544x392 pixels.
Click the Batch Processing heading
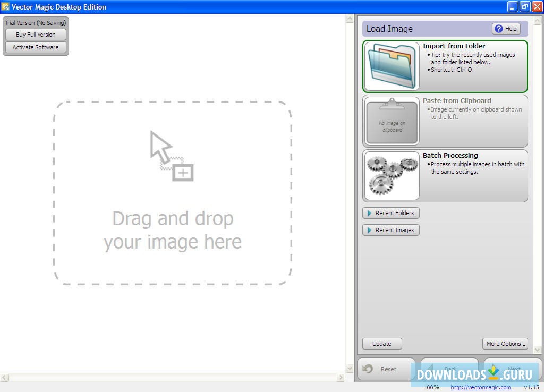point(450,156)
